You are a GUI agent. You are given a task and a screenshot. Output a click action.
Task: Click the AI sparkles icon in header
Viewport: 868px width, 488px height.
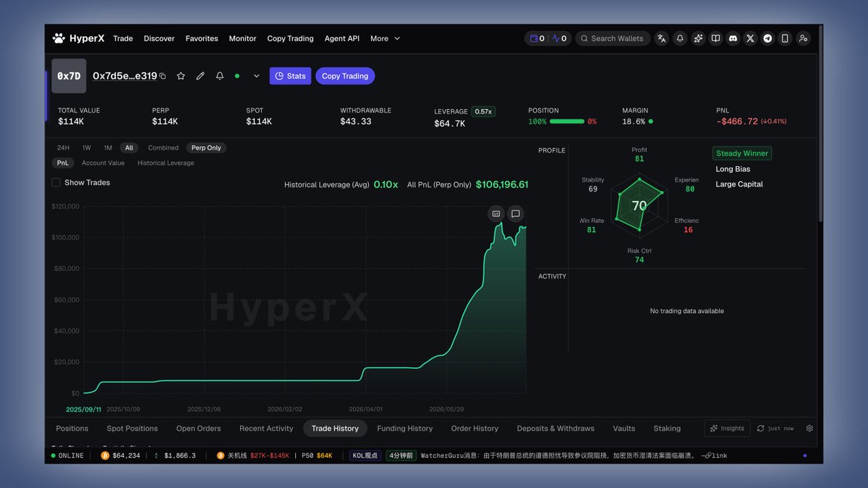tap(698, 38)
